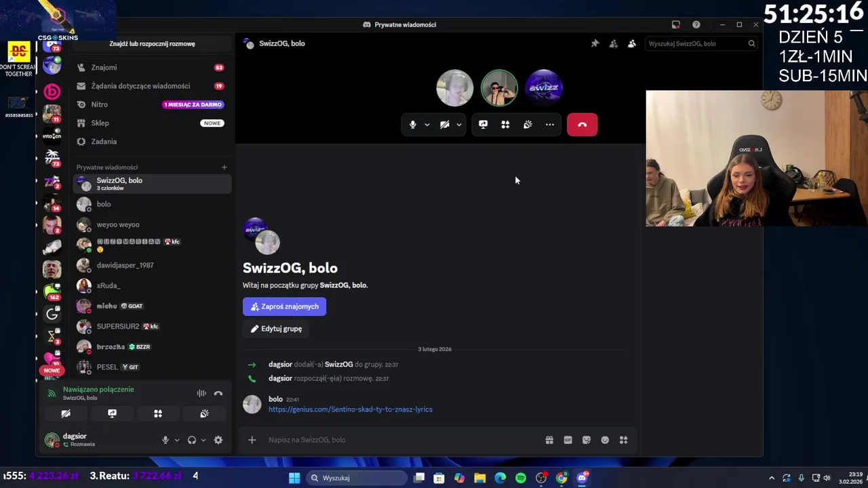Toggle the member list icon in header

coord(631,43)
